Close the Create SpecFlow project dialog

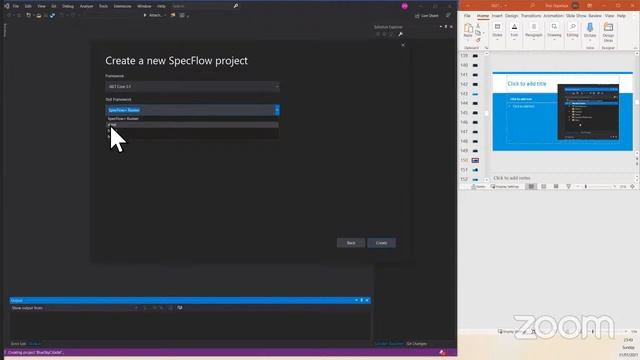pyautogui.click(x=403, y=45)
